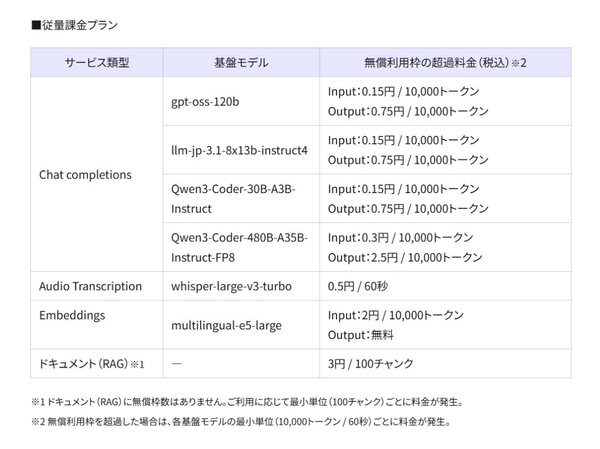Select the gpt-oss-120b model name
Screen dimensions: 600x449
click(205, 102)
